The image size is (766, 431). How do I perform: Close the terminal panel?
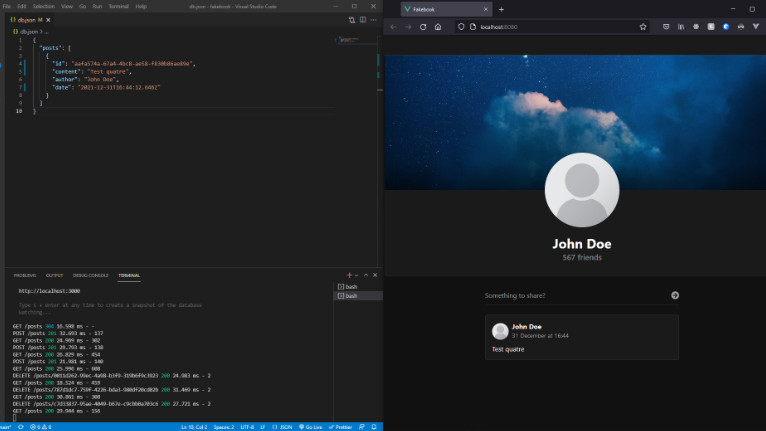click(x=376, y=274)
